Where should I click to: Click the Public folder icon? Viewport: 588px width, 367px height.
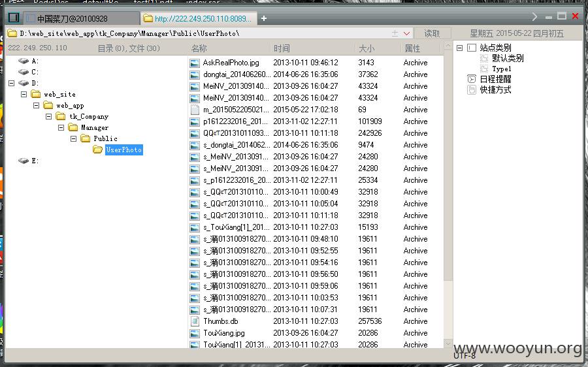(85, 138)
